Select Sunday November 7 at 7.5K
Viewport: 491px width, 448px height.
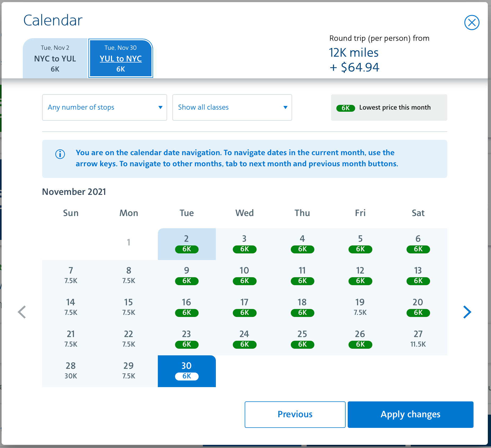pos(71,276)
